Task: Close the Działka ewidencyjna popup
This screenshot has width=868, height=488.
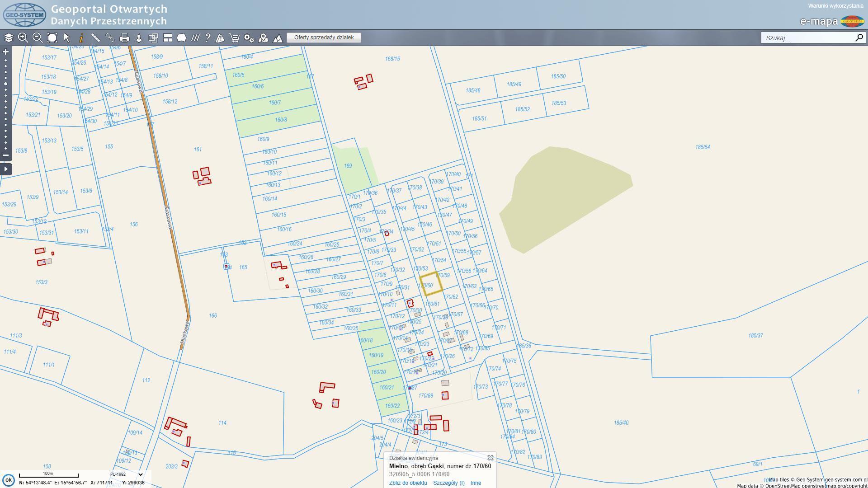Action: [x=490, y=458]
